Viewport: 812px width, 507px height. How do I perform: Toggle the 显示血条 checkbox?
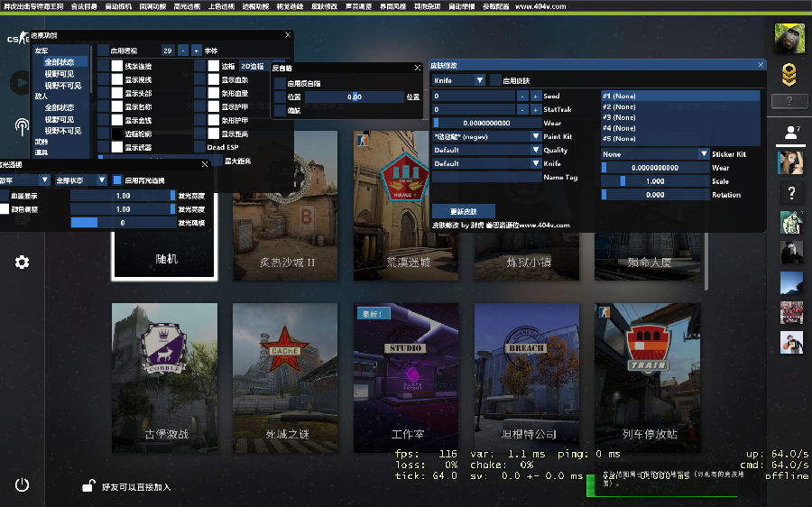pos(200,79)
